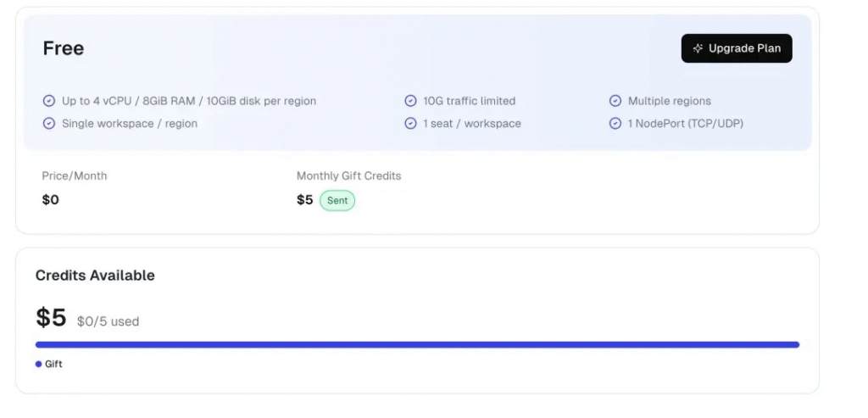Click the Price/Month label
The height and width of the screenshot is (418, 868).
pyautogui.click(x=75, y=176)
